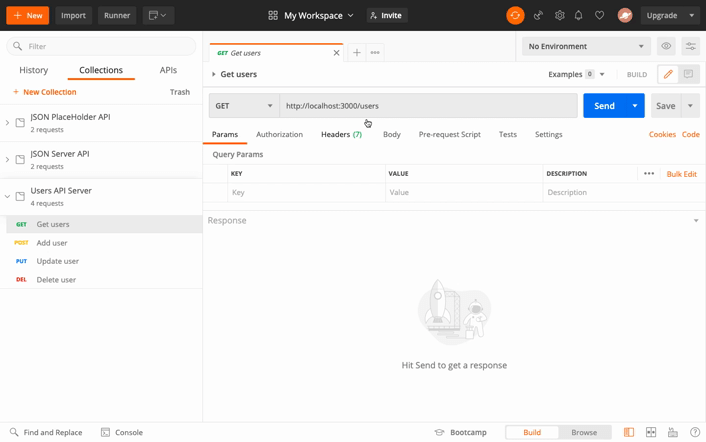Open the Console from status bar
Viewport: 706px width, 442px height.
pyautogui.click(x=122, y=432)
